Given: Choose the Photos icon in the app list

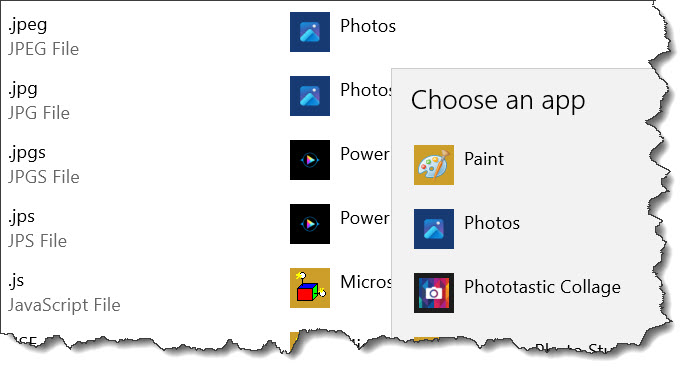Looking at the screenshot, I should pyautogui.click(x=434, y=229).
